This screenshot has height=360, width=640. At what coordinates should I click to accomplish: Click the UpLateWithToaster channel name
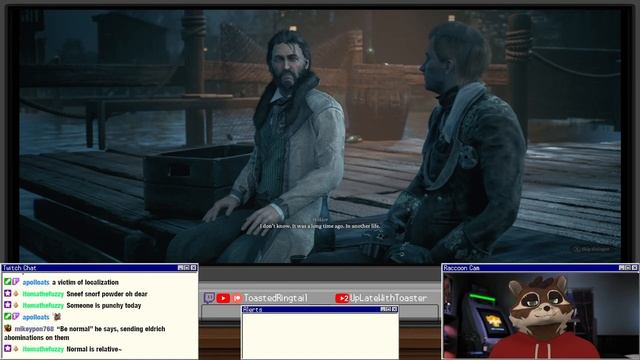[x=389, y=298]
